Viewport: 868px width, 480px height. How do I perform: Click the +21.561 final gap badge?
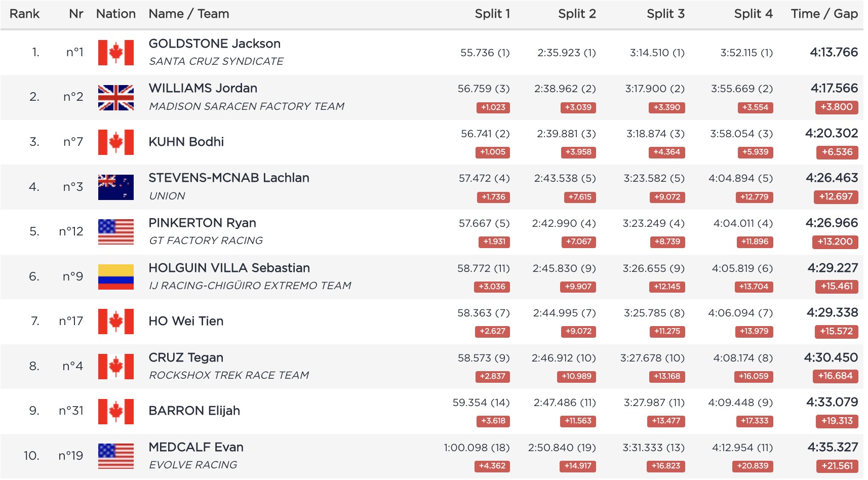(837, 466)
